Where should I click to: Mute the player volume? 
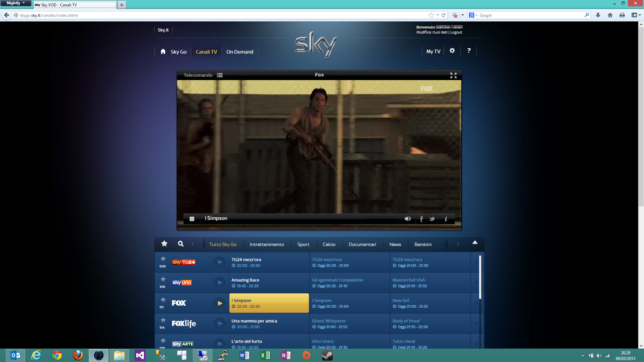coord(408,219)
